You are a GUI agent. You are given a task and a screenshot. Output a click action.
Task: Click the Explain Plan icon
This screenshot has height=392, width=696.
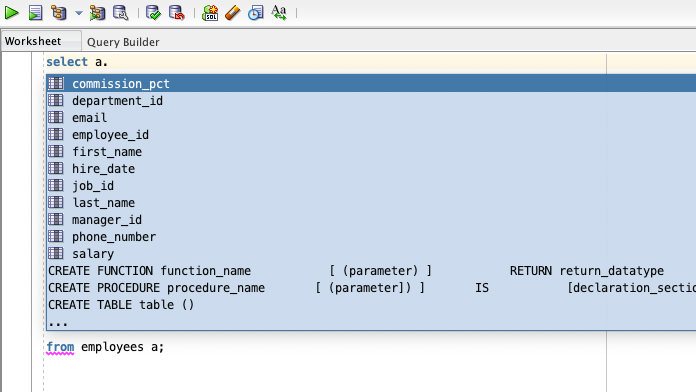click(59, 13)
